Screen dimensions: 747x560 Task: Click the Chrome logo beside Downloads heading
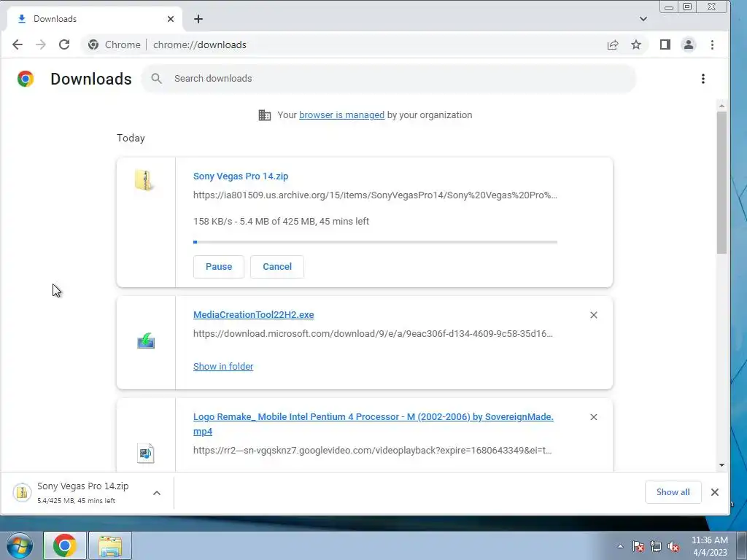pyautogui.click(x=26, y=79)
